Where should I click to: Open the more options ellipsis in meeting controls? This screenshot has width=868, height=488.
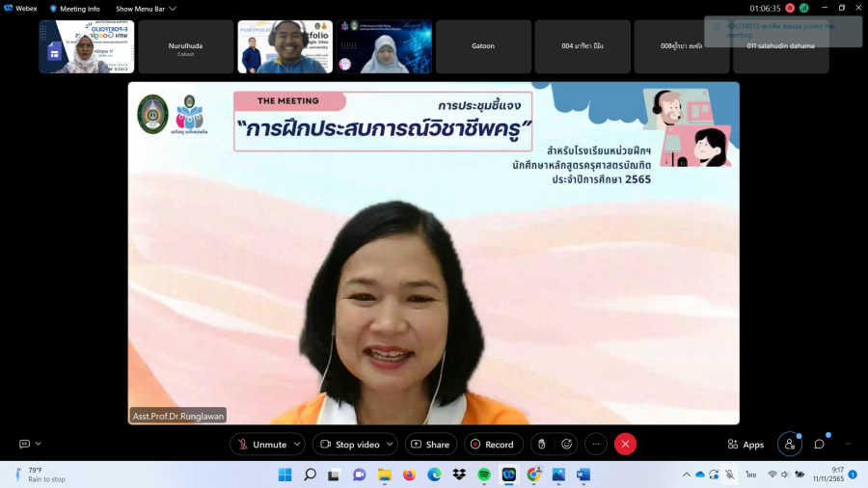coord(596,445)
